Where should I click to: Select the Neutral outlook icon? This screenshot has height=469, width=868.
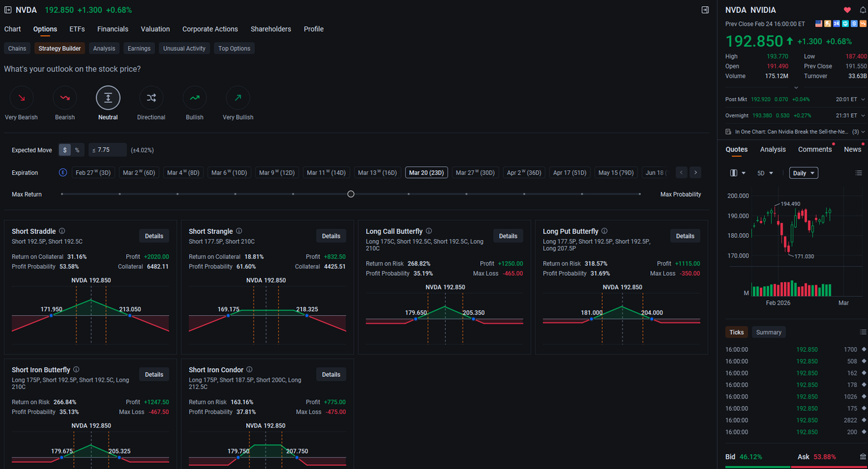(x=108, y=98)
